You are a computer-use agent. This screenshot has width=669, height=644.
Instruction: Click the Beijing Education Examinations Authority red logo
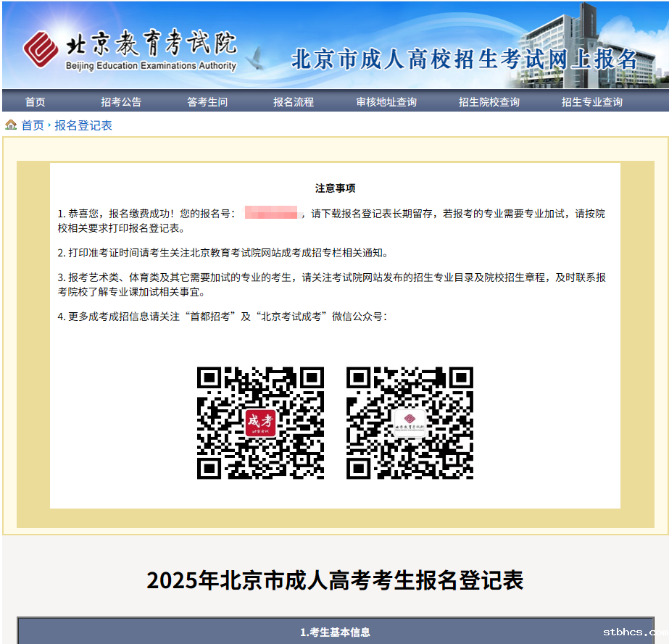click(x=41, y=49)
